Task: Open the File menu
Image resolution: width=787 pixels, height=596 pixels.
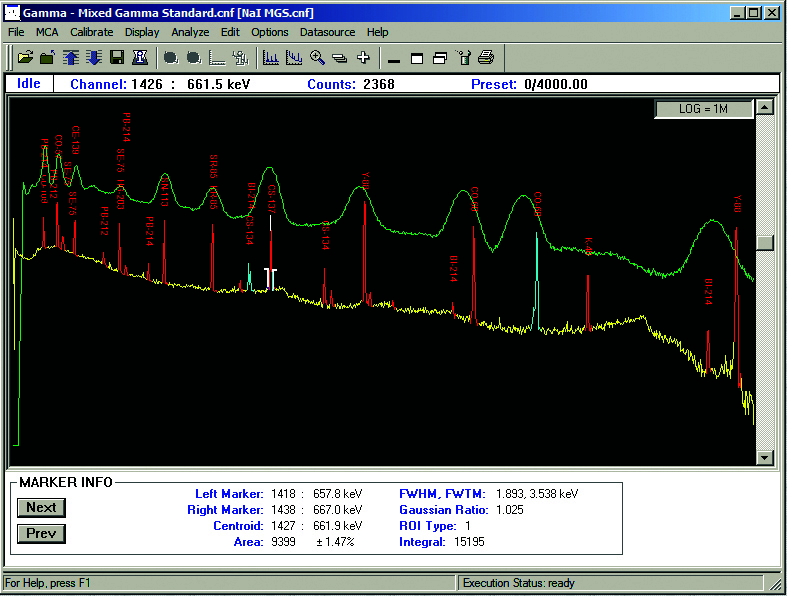Action: [x=16, y=32]
